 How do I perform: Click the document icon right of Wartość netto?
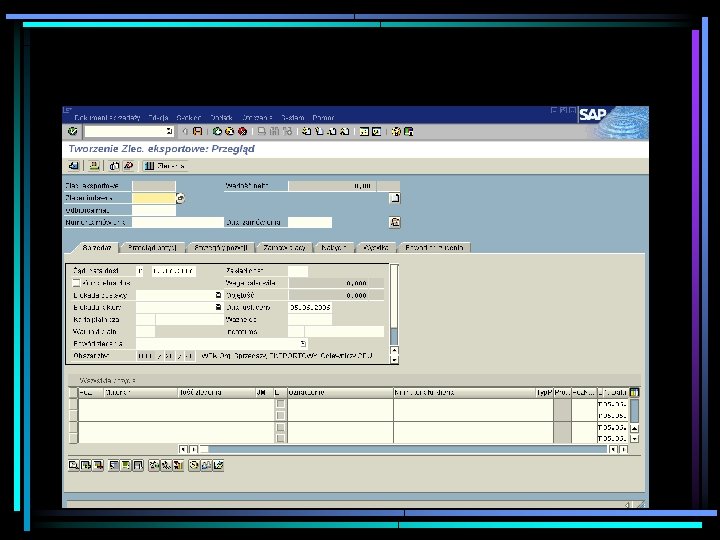pyautogui.click(x=394, y=198)
